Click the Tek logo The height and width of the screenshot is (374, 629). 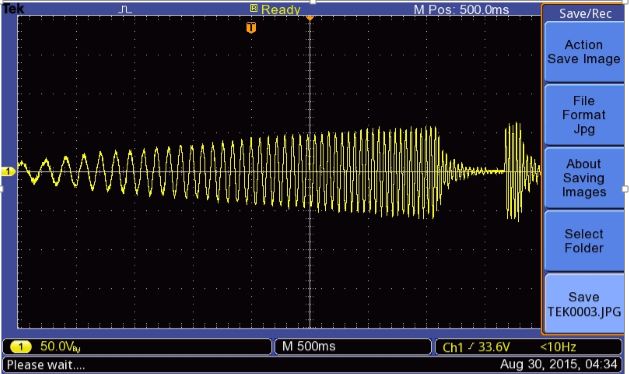pos(13,8)
